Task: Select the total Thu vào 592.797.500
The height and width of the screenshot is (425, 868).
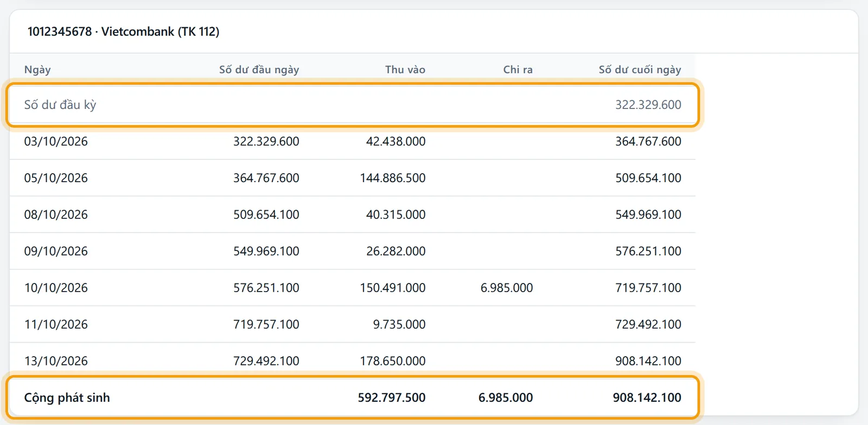Action: coord(392,397)
